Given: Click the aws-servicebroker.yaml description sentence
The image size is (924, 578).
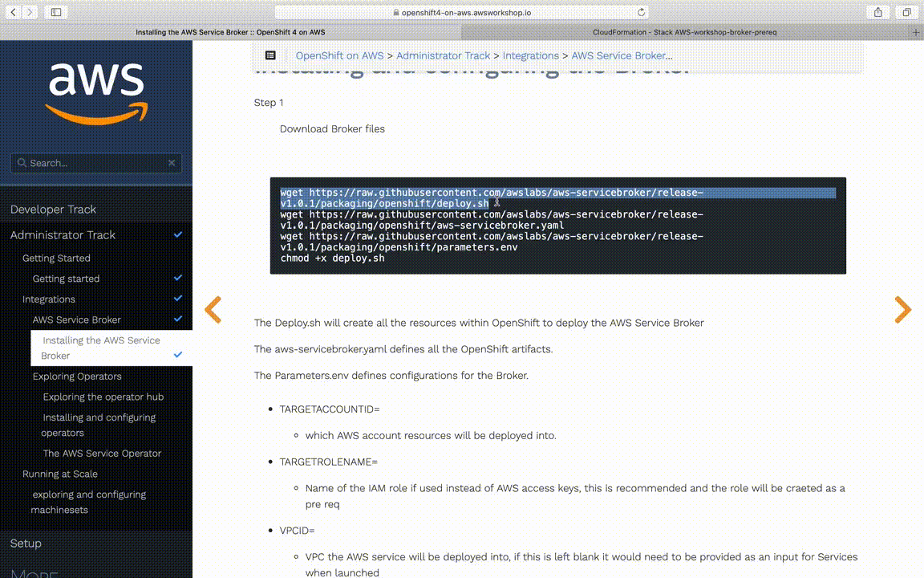Looking at the screenshot, I should [x=403, y=349].
